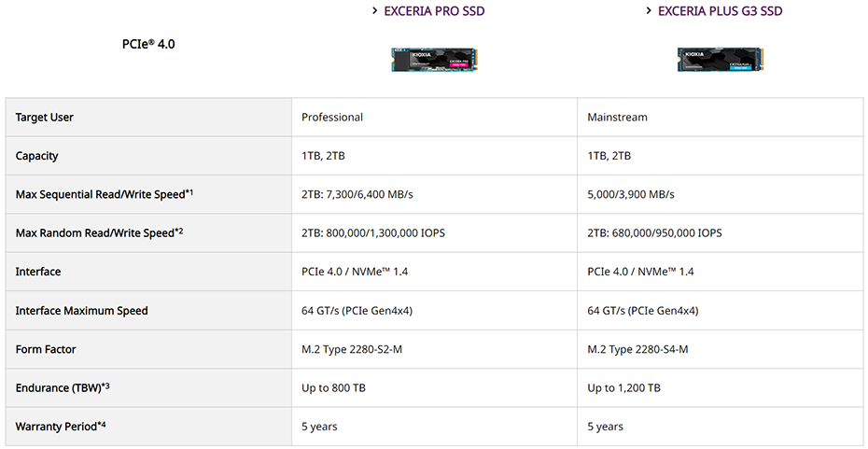Image resolution: width=868 pixels, height=449 pixels.
Task: Click footnote *1 on Max Sequential Read/Write Speed
Action: [x=189, y=191]
